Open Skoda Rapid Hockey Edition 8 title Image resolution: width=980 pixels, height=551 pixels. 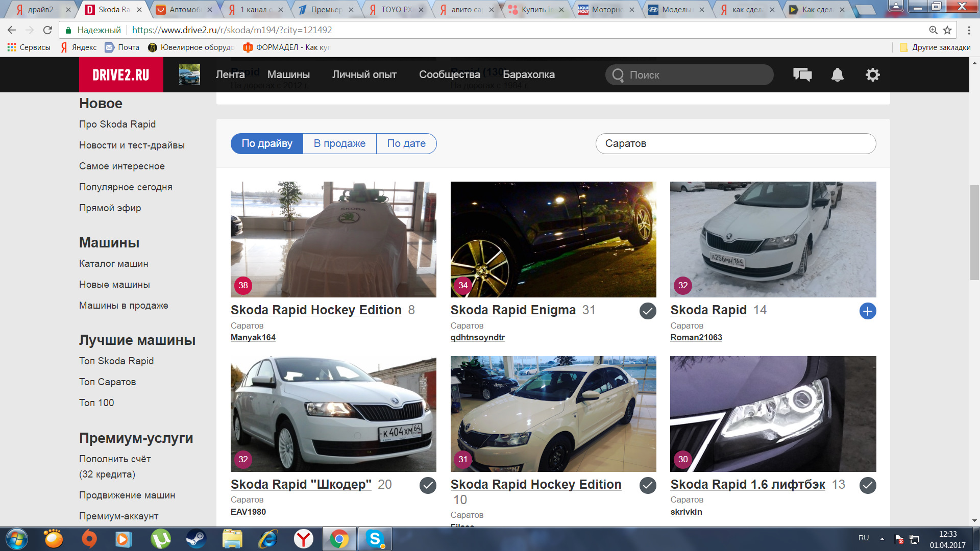click(x=316, y=310)
